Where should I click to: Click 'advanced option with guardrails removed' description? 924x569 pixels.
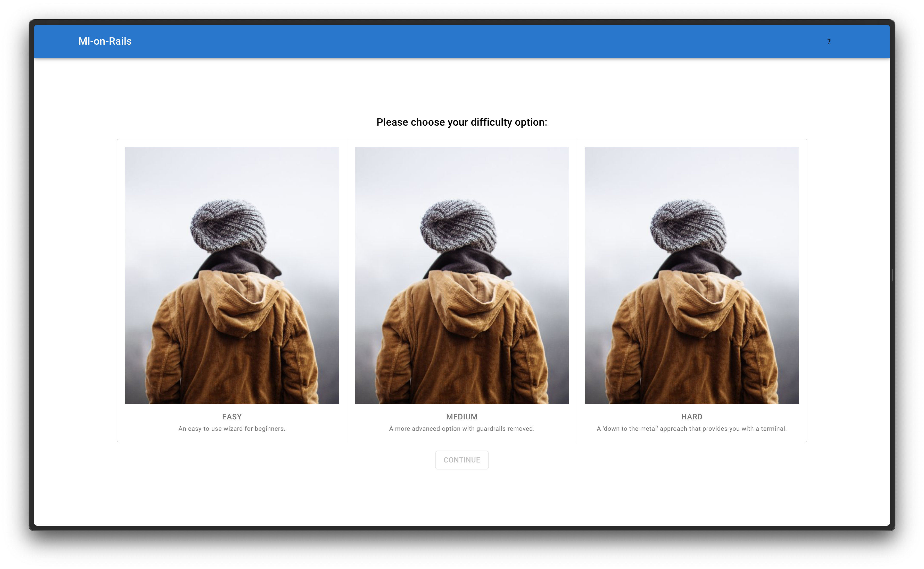pos(462,429)
